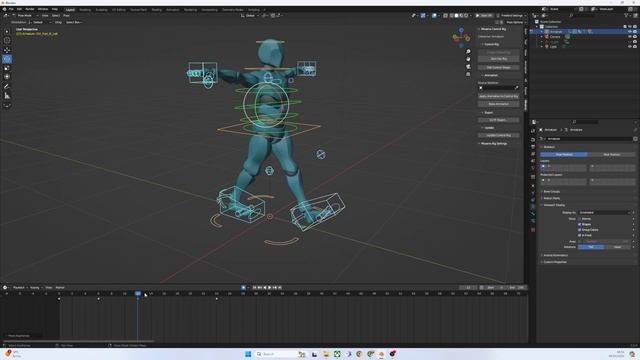Toggle the Shapes display checkbox
The height and width of the screenshot is (360, 640).
click(580, 224)
